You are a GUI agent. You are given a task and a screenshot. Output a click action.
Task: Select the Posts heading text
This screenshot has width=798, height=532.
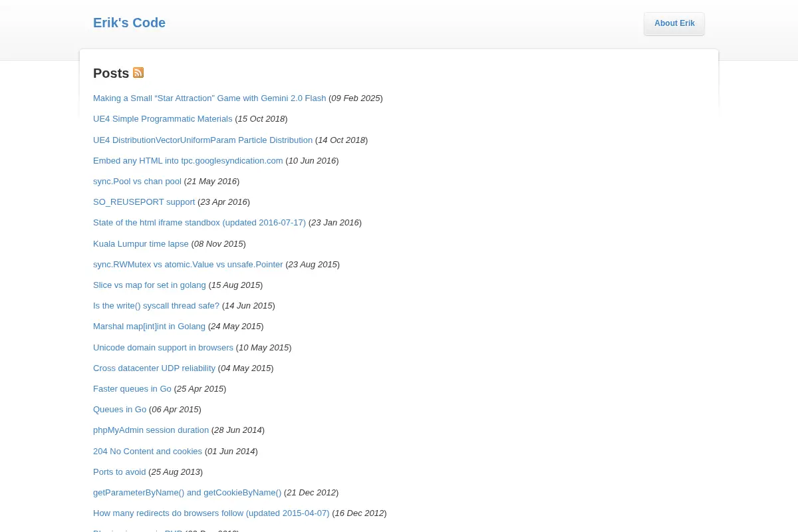[x=111, y=73]
